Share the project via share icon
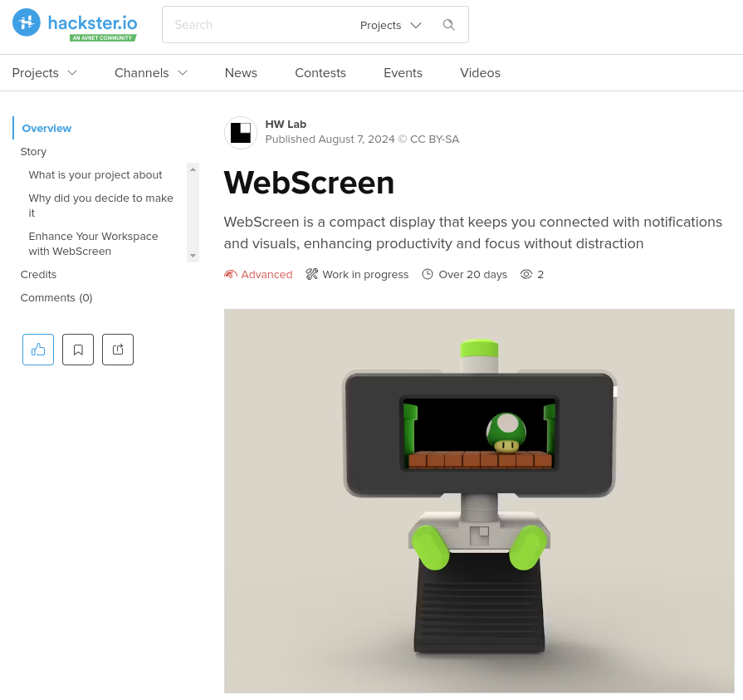Image resolution: width=743 pixels, height=700 pixels. [118, 350]
